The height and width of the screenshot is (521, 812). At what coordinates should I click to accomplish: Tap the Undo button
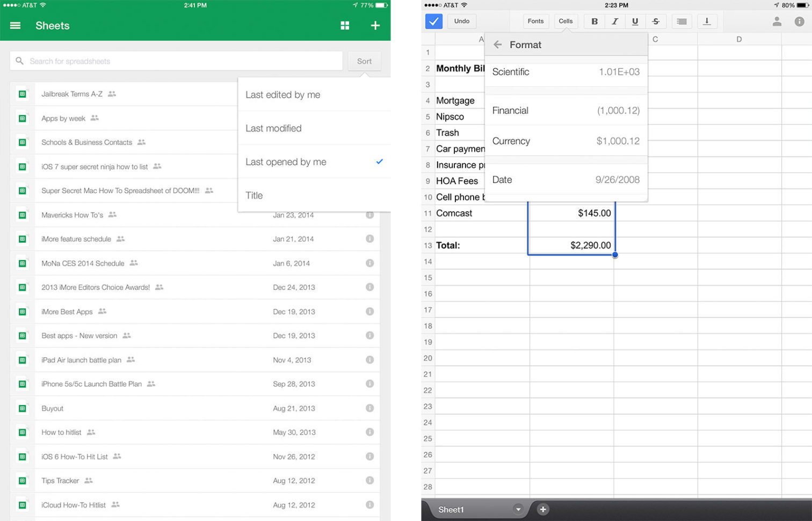461,21
